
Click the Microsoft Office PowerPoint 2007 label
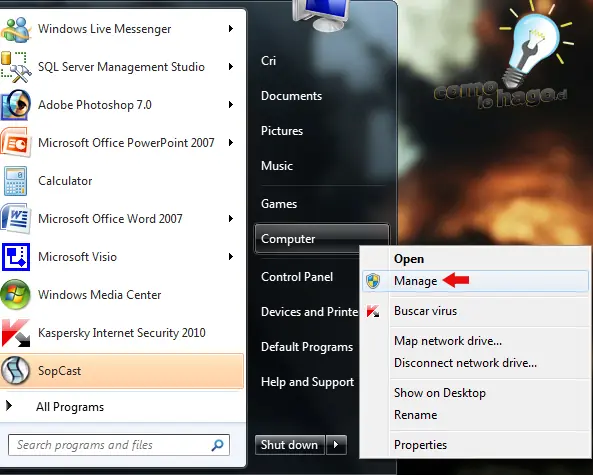(126, 143)
